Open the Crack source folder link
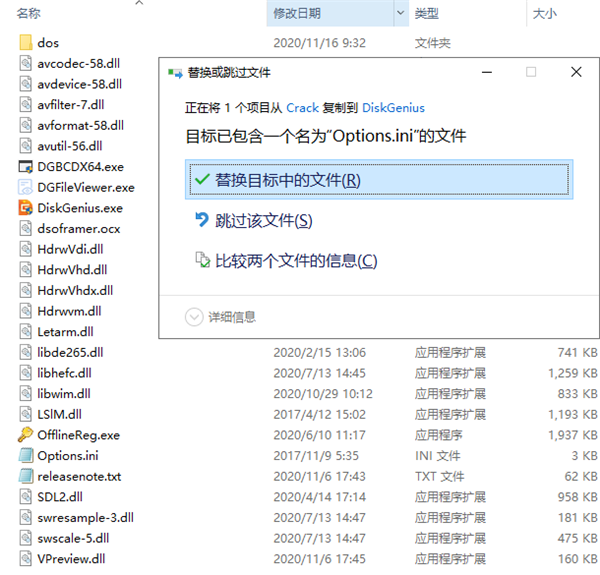600x575 pixels. (x=302, y=108)
